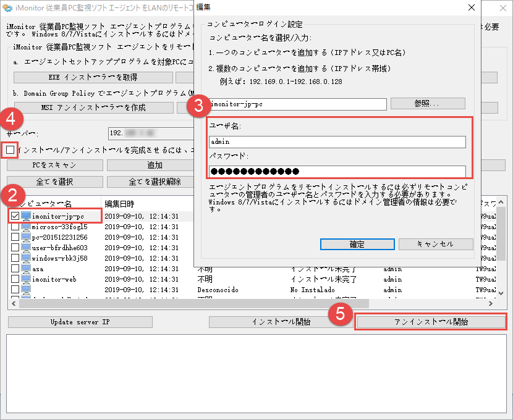Uncheck the imonitor-jp-pc checkbox

(x=15, y=216)
